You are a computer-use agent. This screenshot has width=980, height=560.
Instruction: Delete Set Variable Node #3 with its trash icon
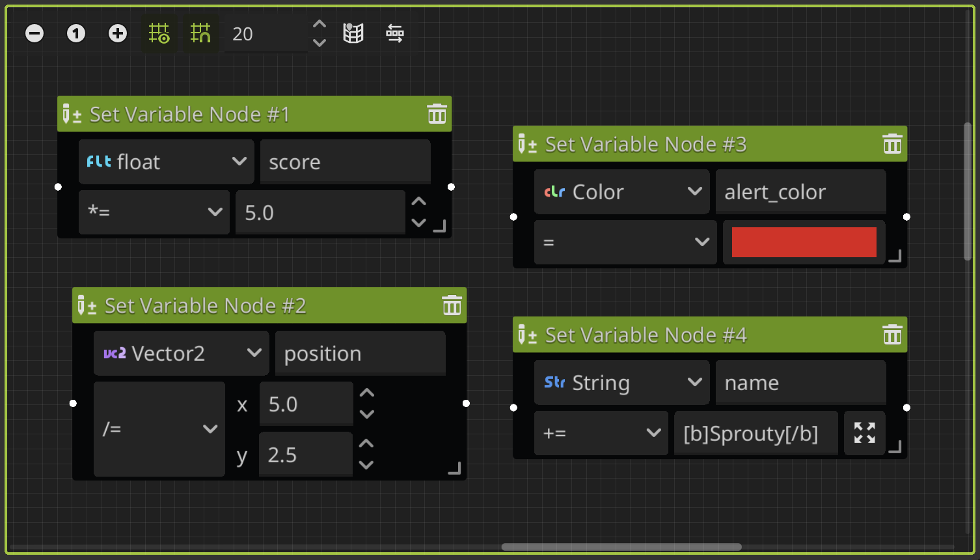pyautogui.click(x=892, y=144)
